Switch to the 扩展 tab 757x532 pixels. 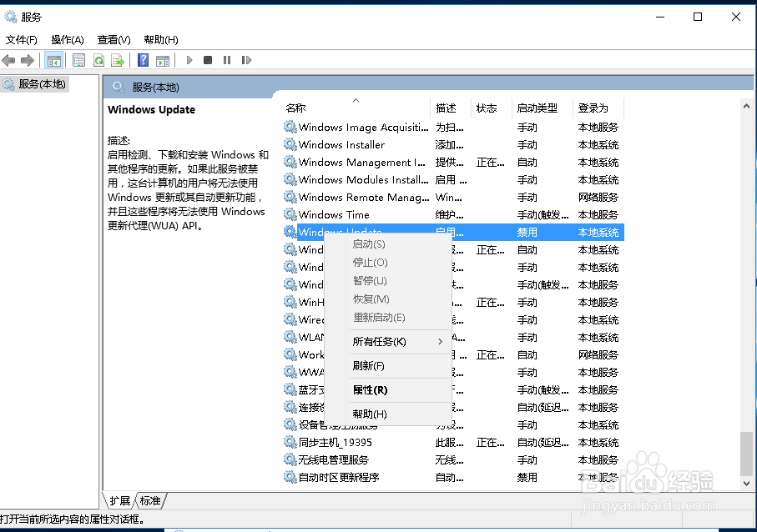119,500
